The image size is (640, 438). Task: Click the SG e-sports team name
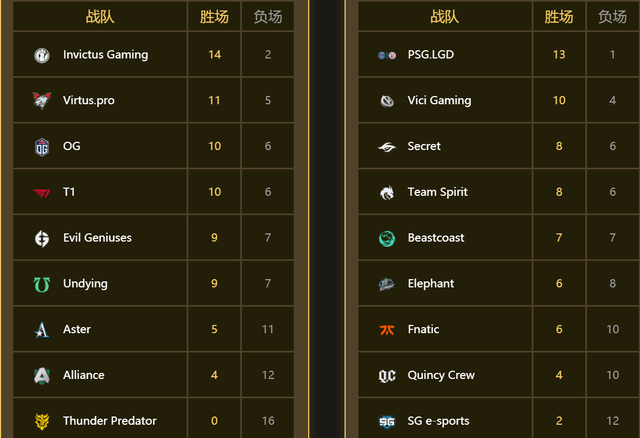(438, 421)
